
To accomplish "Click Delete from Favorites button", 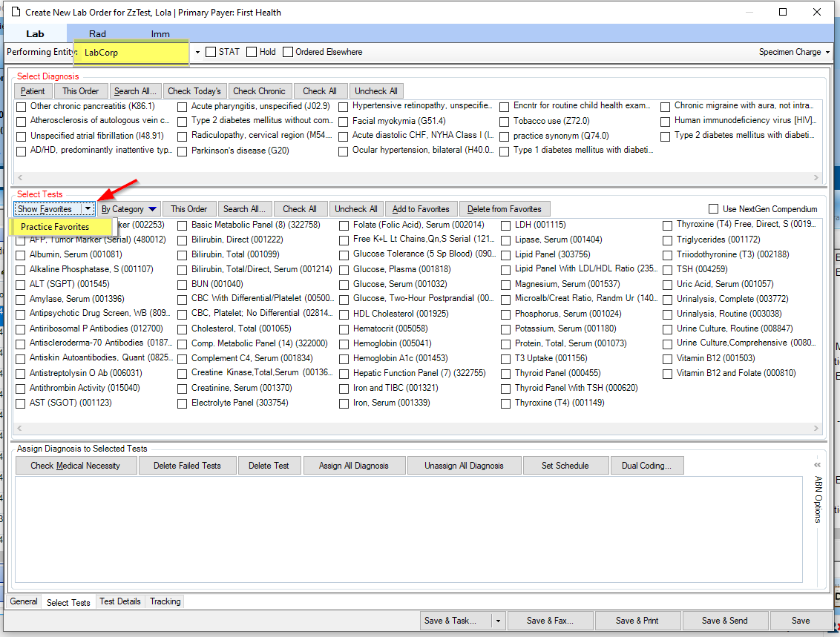I will (x=504, y=209).
